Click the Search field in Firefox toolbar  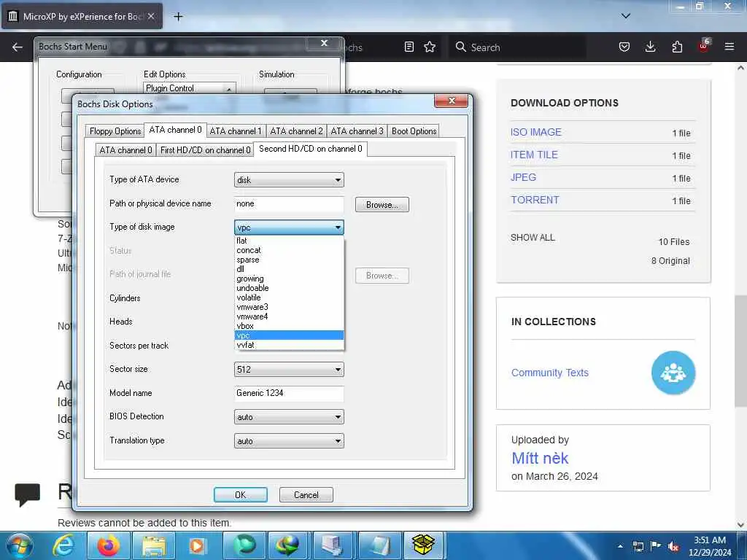(517, 47)
